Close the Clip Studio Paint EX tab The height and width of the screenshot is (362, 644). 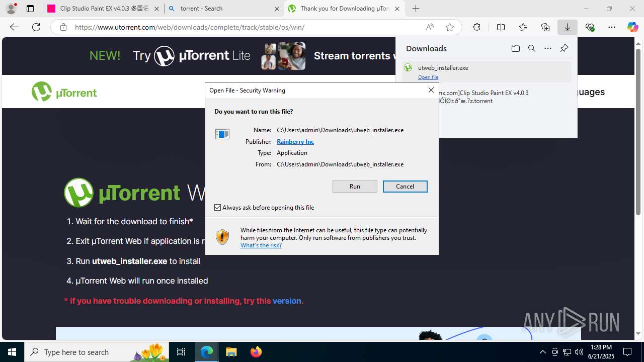pos(156,9)
